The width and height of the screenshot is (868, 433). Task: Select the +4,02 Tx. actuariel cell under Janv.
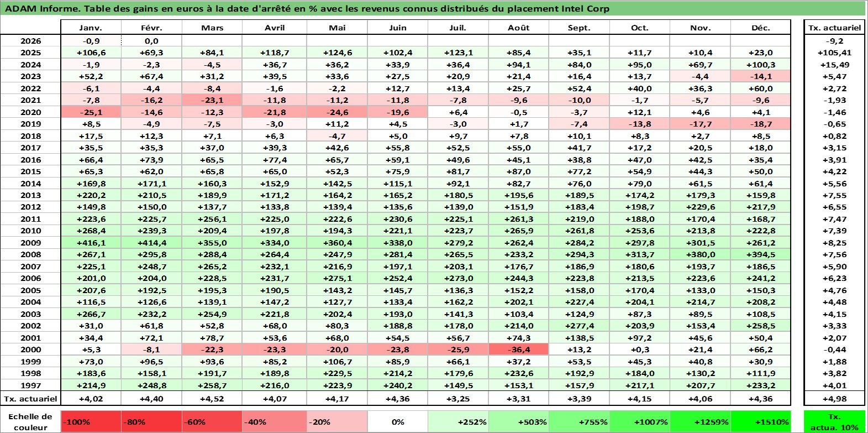tap(91, 399)
